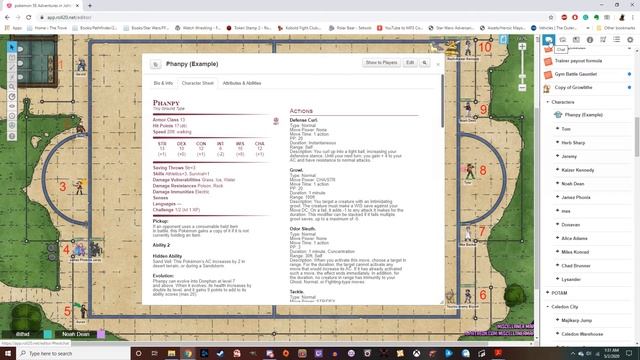Expand the Herb Sharp folder

click(558, 142)
